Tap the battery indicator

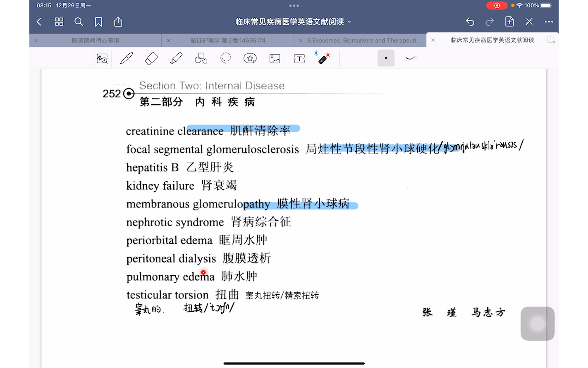click(x=546, y=5)
